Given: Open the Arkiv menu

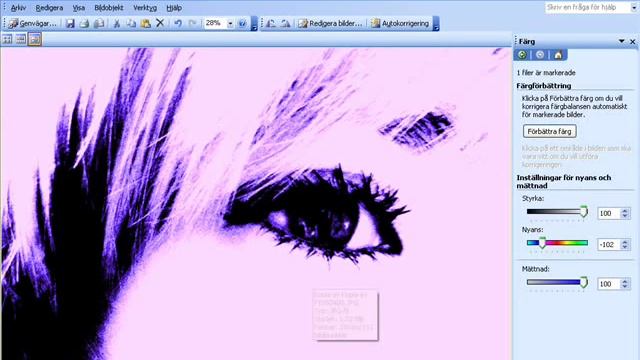Looking at the screenshot, I should point(18,8).
